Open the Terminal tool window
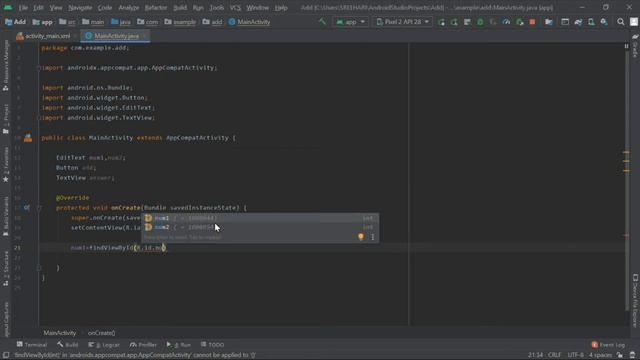The height and width of the screenshot is (360, 640). tap(32, 345)
